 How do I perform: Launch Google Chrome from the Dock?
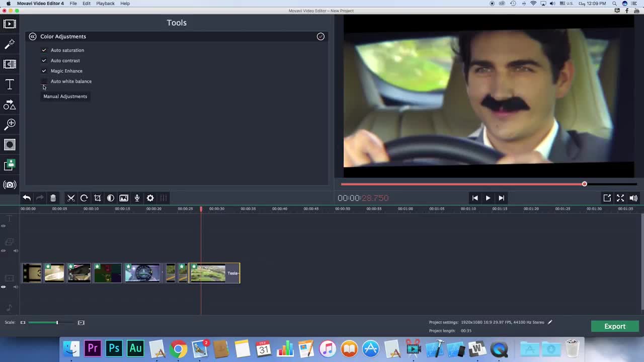(178, 348)
